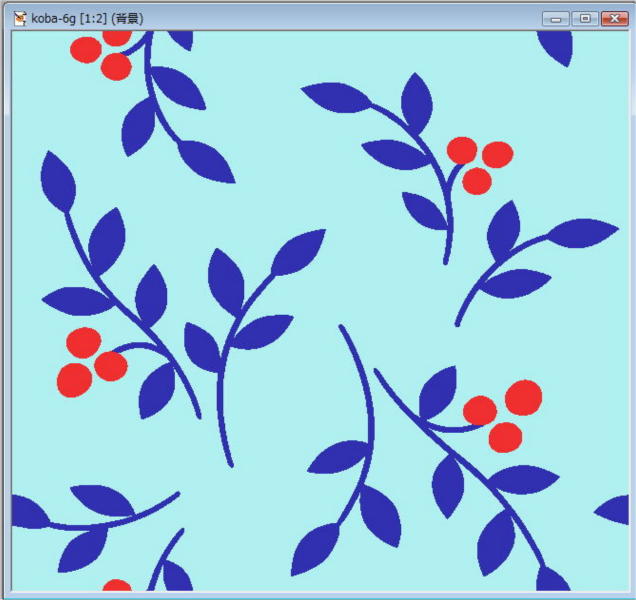Click the koba-6g window icon in title bar
Image resolution: width=636 pixels, height=600 pixels.
point(19,18)
